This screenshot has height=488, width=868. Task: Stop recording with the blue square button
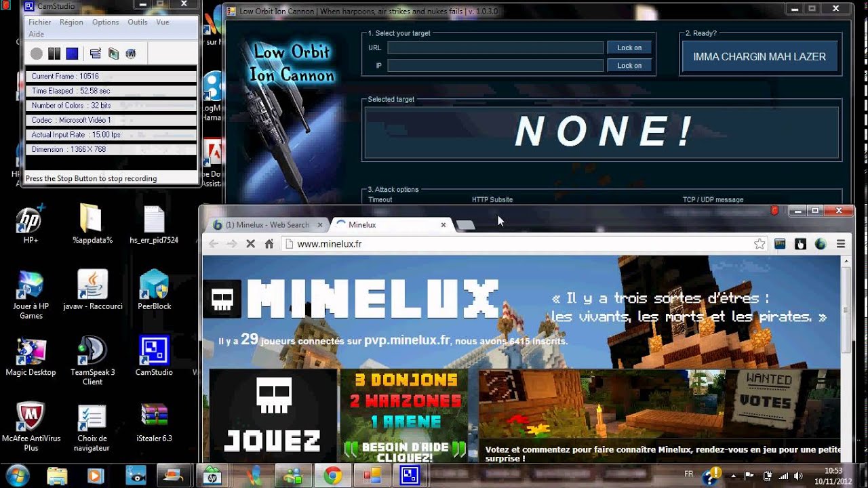click(x=73, y=54)
